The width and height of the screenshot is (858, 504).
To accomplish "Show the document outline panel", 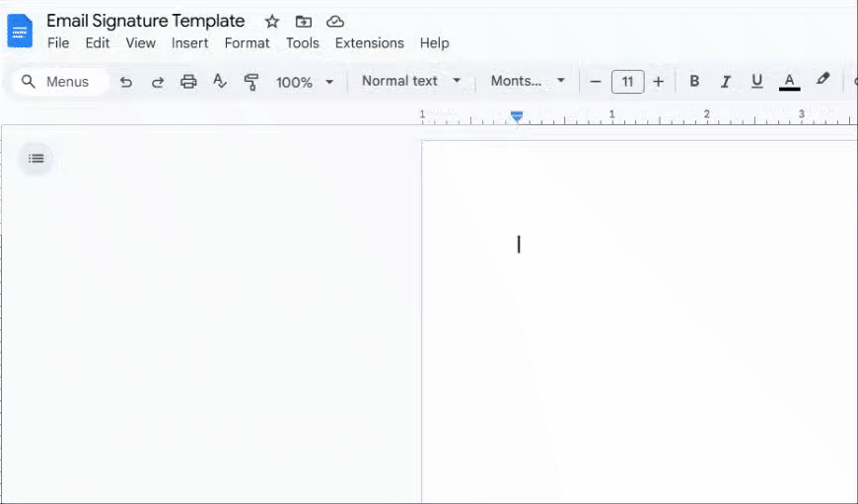I will pos(36,159).
